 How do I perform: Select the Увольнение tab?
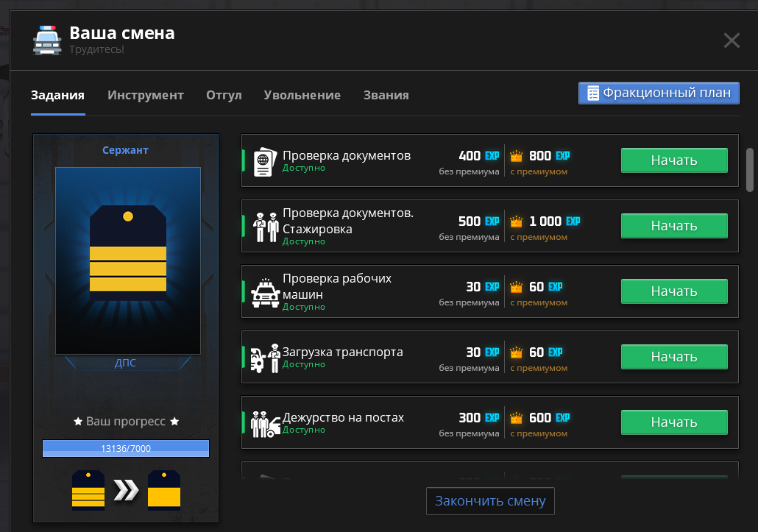click(x=302, y=95)
